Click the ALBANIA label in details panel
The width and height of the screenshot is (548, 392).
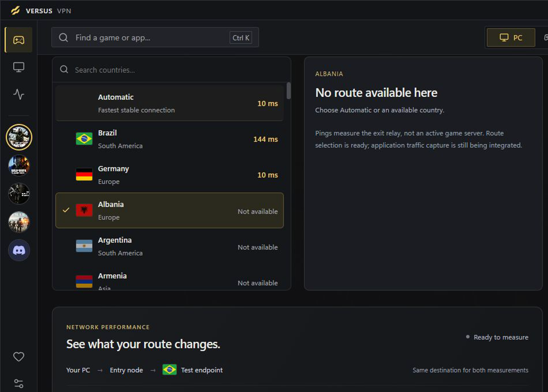(329, 74)
